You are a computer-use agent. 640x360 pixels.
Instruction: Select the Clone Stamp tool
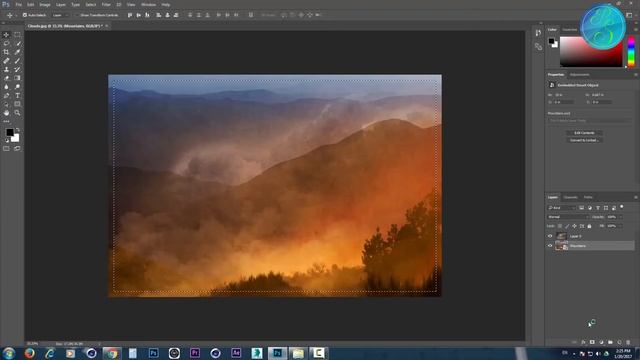click(6, 69)
